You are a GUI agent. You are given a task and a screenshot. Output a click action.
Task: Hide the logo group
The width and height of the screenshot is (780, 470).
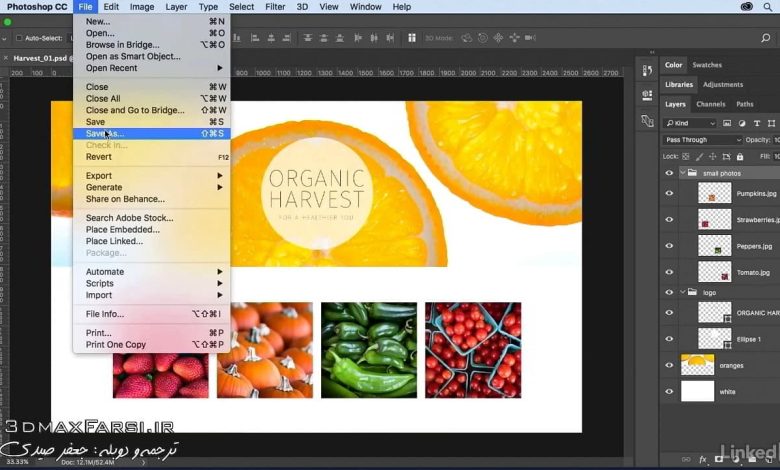[669, 292]
